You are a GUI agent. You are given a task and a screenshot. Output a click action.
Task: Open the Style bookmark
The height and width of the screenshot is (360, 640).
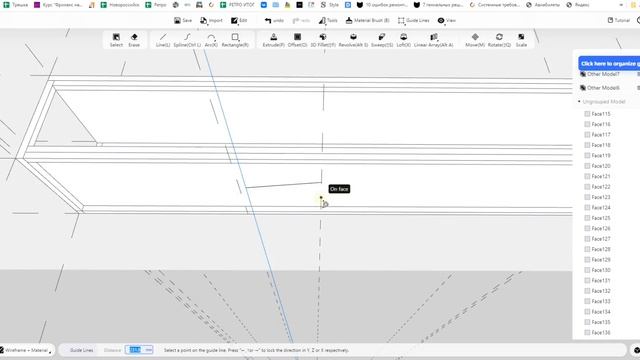330,5
